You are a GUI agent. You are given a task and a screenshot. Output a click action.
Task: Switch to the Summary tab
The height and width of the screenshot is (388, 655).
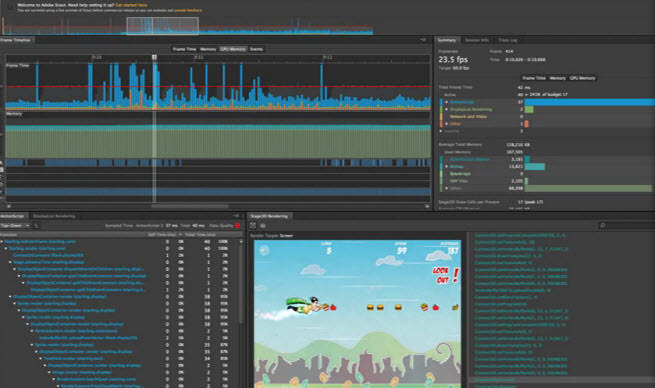(447, 40)
